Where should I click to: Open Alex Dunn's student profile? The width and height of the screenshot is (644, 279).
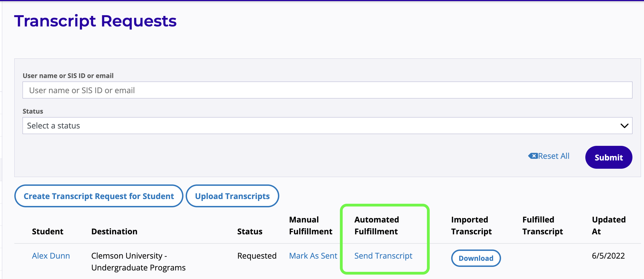coord(51,256)
